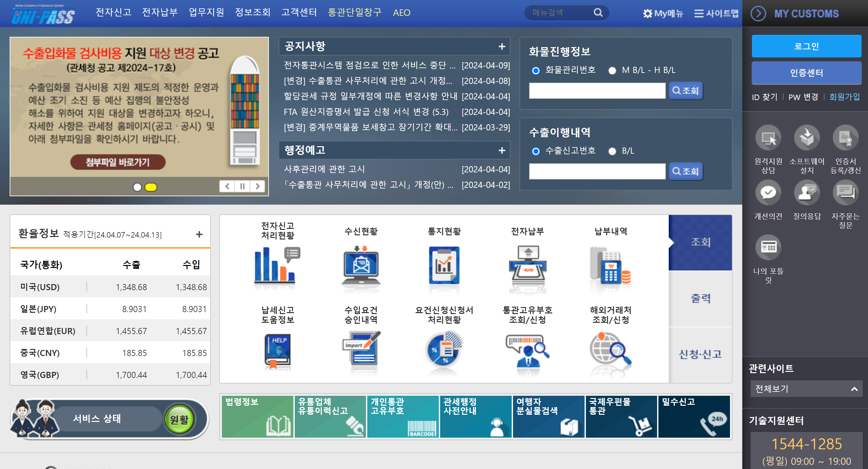Screen dimensions: 868x469
Task: Switch to the 조회 tab
Action: pos(700,243)
